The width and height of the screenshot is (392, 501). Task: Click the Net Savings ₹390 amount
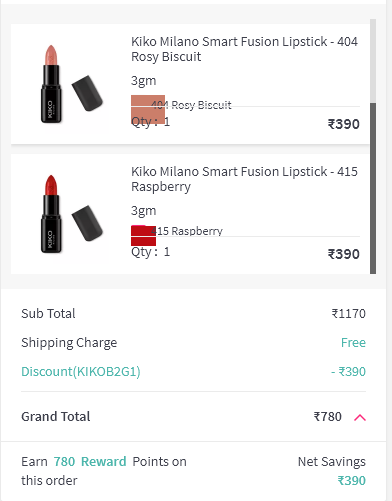pyautogui.click(x=352, y=480)
